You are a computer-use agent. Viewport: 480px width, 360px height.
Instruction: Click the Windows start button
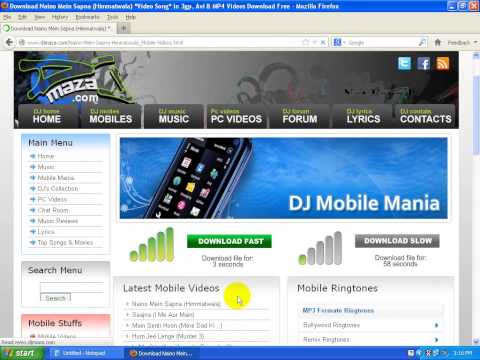(x=22, y=353)
